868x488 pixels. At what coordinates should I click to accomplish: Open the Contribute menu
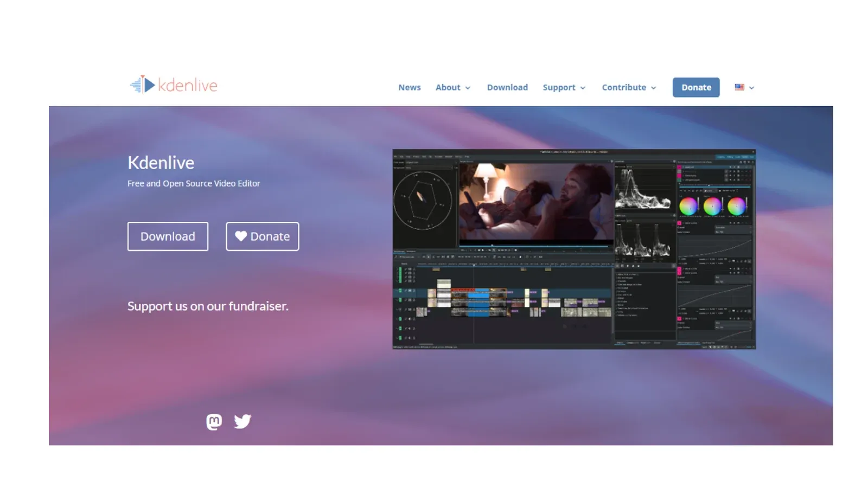pyautogui.click(x=624, y=87)
